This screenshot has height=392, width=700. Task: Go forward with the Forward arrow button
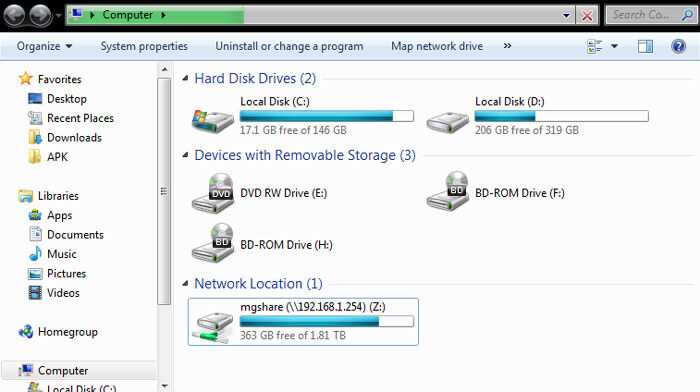[x=41, y=16]
